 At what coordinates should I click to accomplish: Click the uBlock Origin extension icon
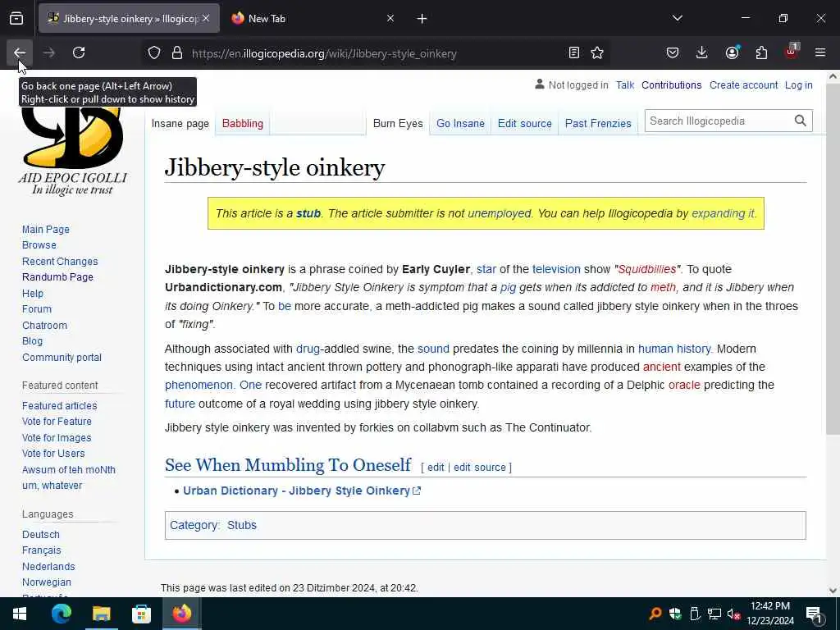(791, 52)
